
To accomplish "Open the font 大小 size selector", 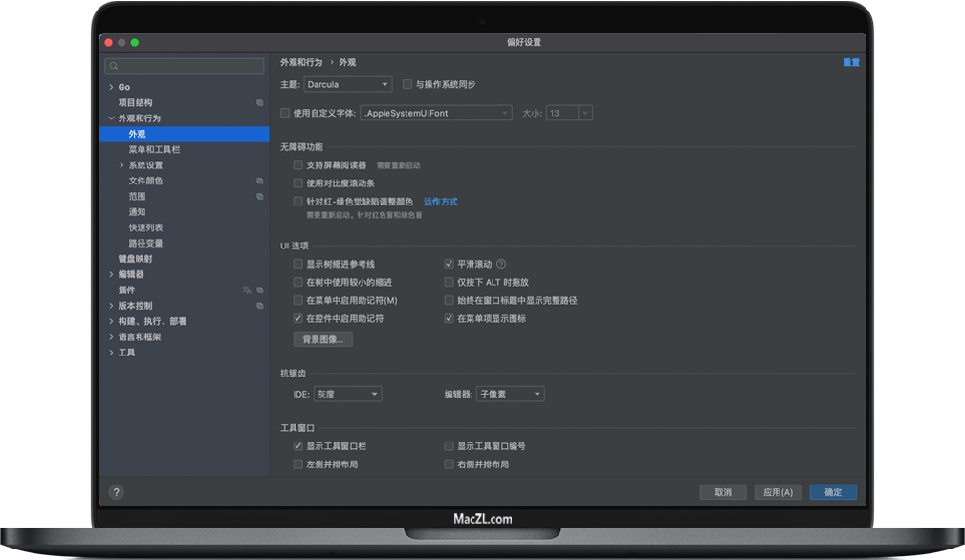I will coord(568,112).
